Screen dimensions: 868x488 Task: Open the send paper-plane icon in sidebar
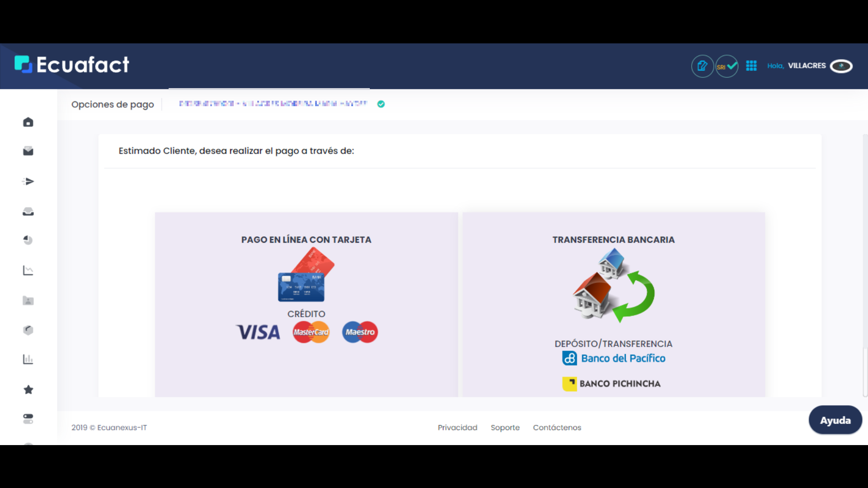click(28, 181)
